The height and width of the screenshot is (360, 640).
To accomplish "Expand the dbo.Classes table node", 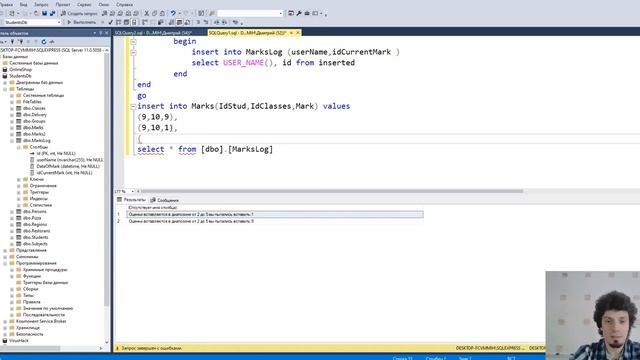I will (12, 108).
